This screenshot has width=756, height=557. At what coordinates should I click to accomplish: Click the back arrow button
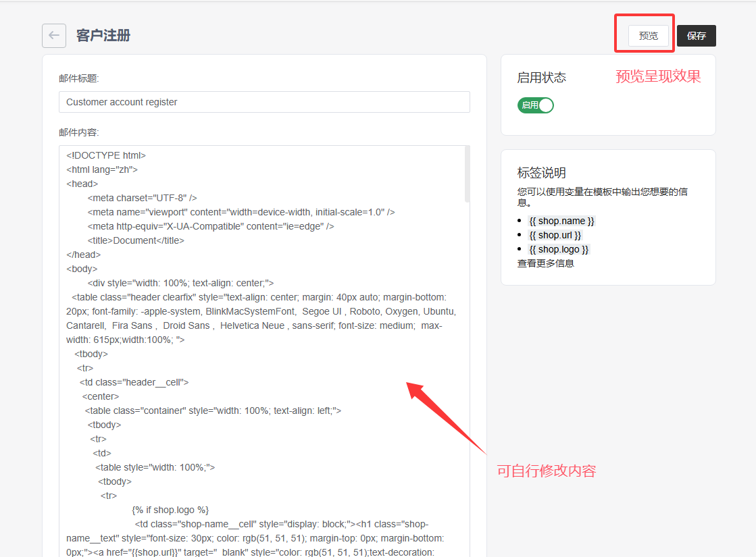pyautogui.click(x=54, y=36)
